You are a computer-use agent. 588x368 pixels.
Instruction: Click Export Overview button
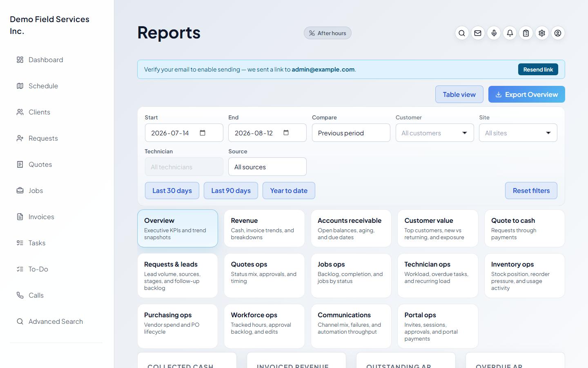coord(527,94)
